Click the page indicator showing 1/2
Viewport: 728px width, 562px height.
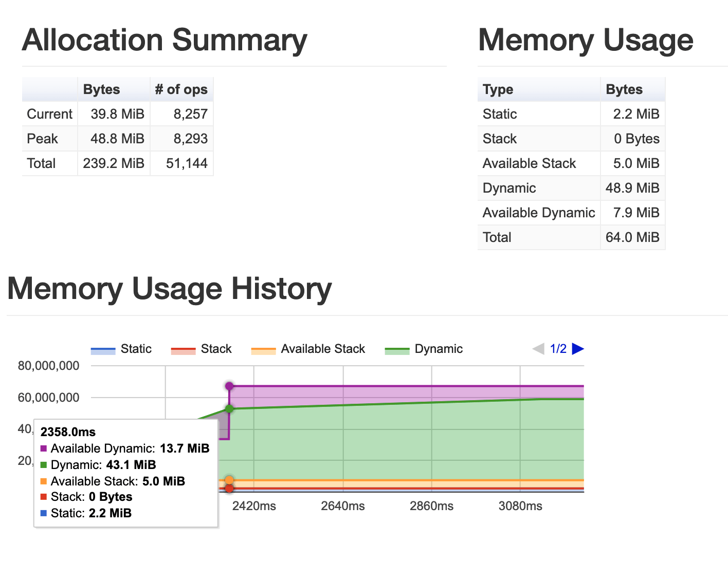coord(558,349)
